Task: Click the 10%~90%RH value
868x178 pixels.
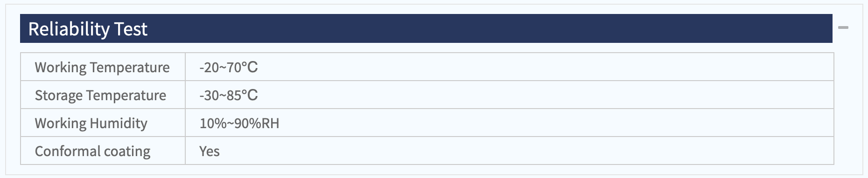Action: coord(239,123)
